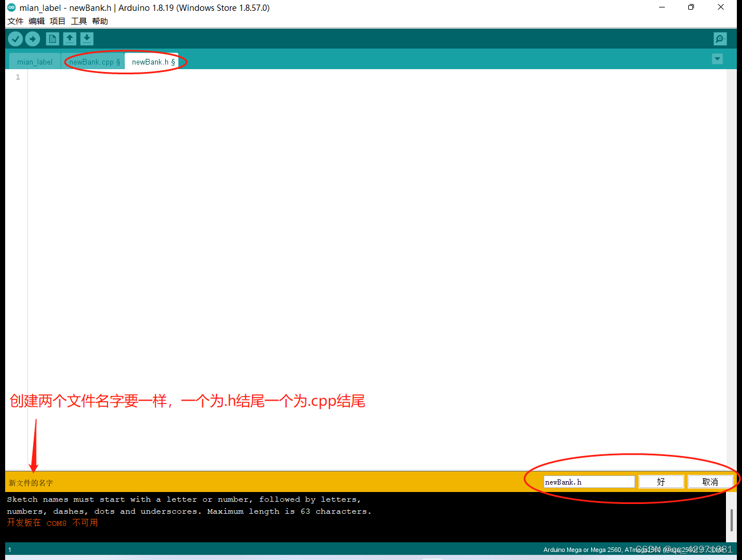
Task: Click the Verify checkmark icon
Action: pos(15,38)
